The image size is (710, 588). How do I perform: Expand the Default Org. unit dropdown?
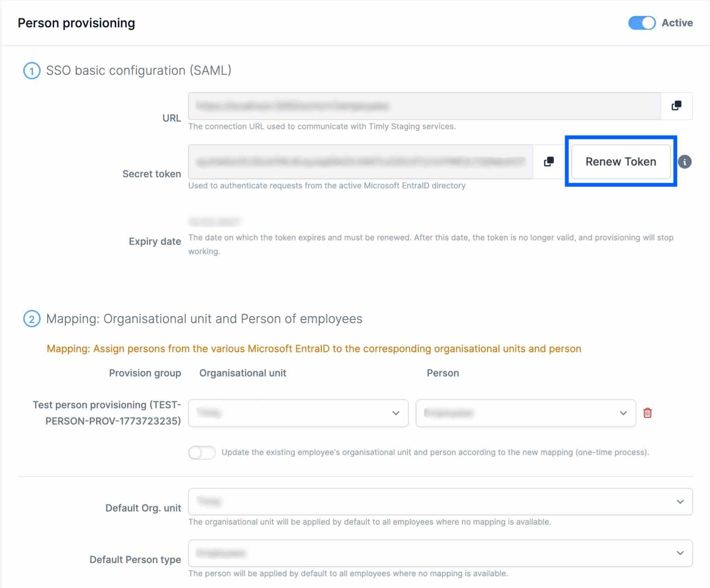pos(440,502)
